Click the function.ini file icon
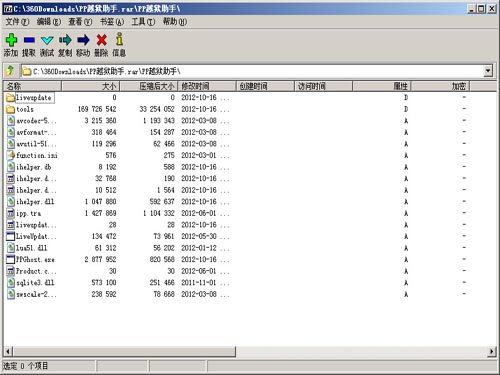500x375 pixels. pyautogui.click(x=11, y=155)
